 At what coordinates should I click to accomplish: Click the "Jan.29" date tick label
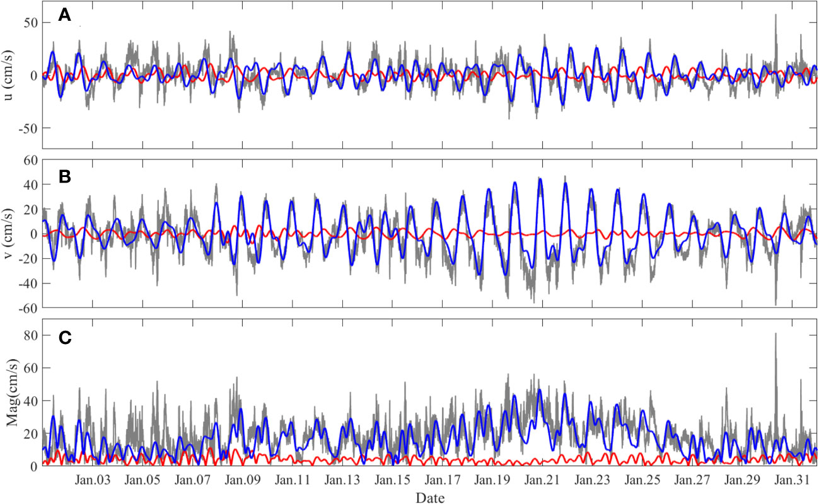(743, 480)
